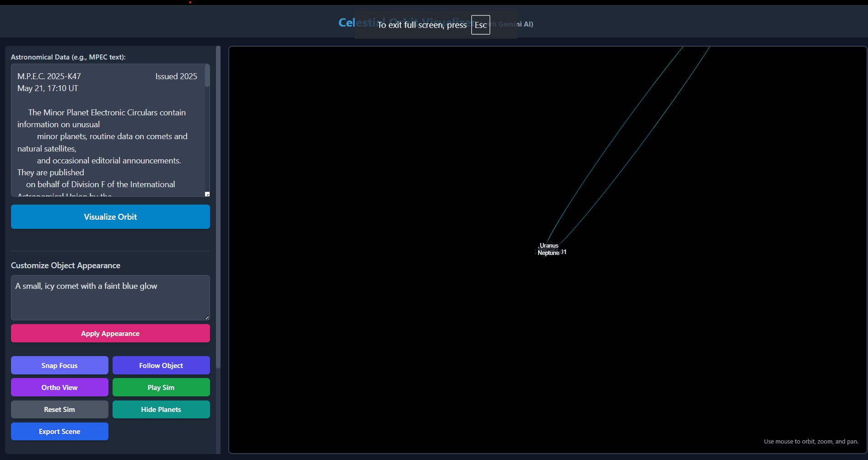Click the left panel's vertical scrollbar
The width and height of the screenshot is (868, 460).
[218, 206]
